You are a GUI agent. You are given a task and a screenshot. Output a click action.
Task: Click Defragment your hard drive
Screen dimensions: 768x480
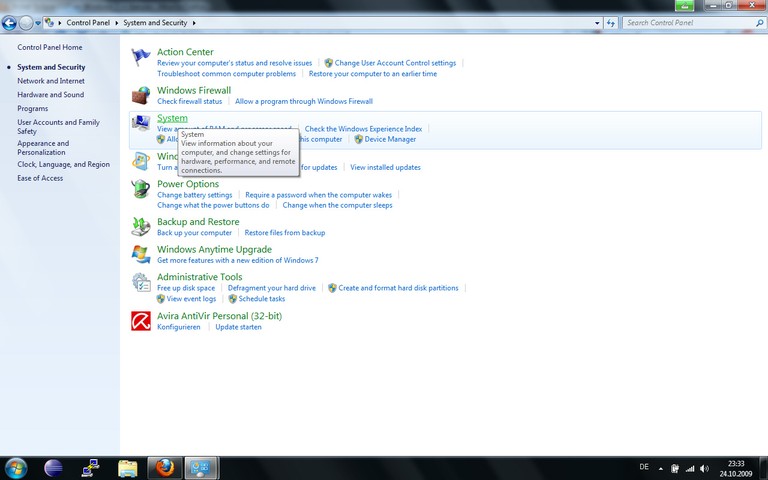click(272, 288)
